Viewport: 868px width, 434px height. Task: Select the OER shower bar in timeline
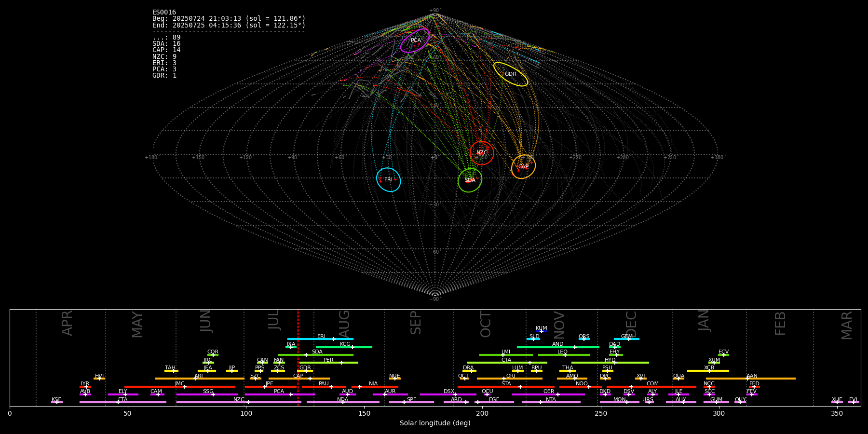[548, 394]
